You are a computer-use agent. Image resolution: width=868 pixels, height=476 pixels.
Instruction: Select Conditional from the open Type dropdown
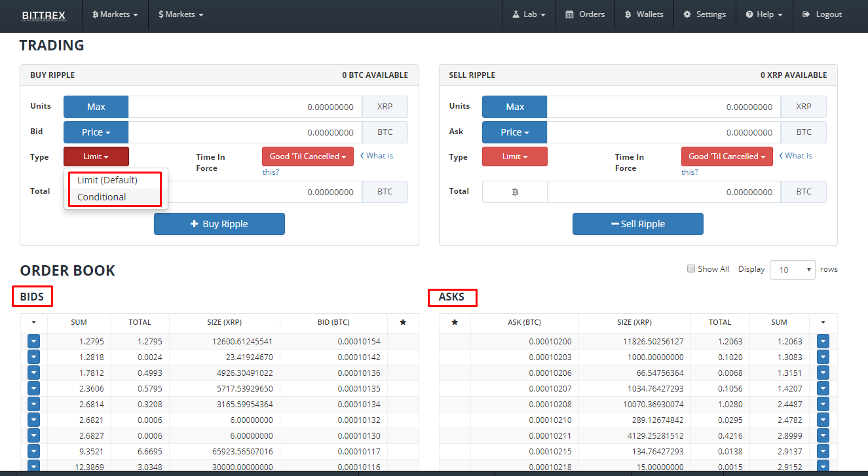click(101, 196)
